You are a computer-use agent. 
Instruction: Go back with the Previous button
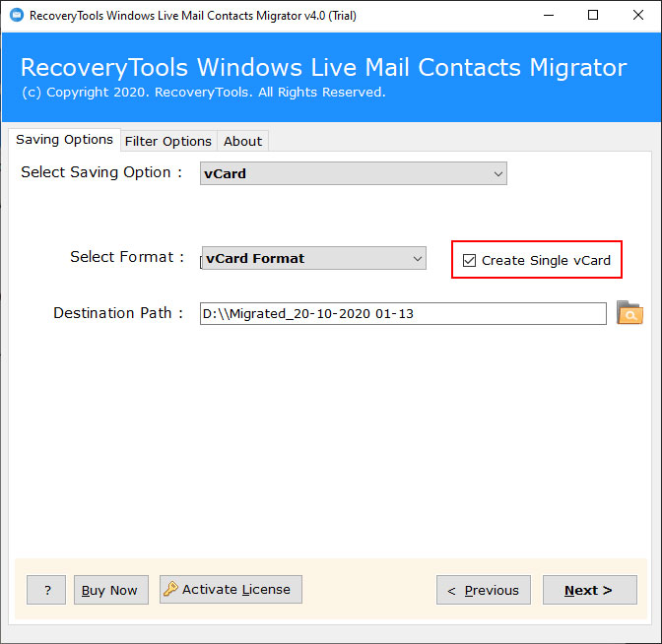484,590
